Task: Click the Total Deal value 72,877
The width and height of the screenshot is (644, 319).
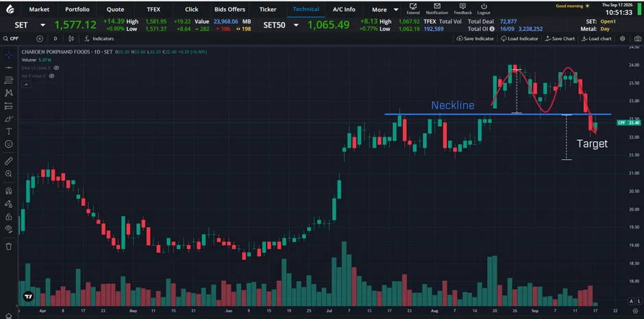Action: click(508, 21)
